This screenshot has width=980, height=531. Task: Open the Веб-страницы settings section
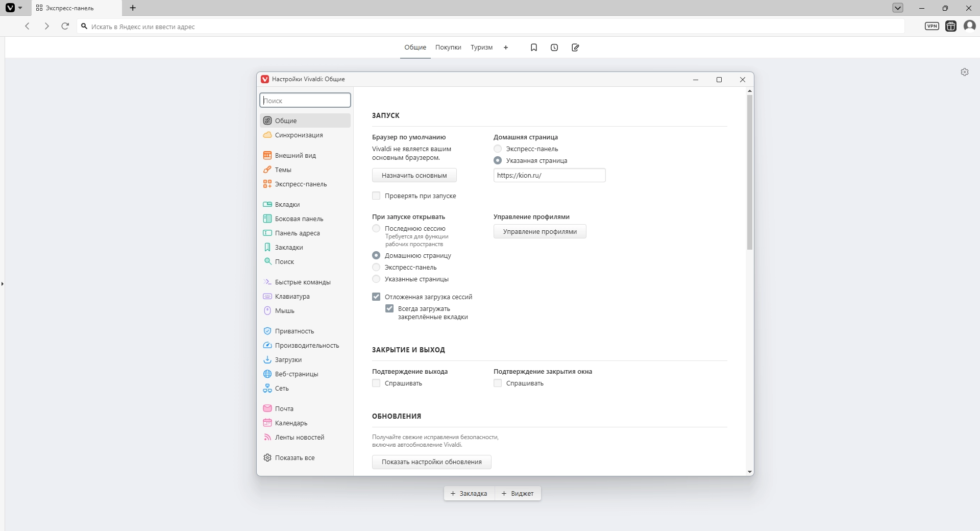click(x=305, y=374)
